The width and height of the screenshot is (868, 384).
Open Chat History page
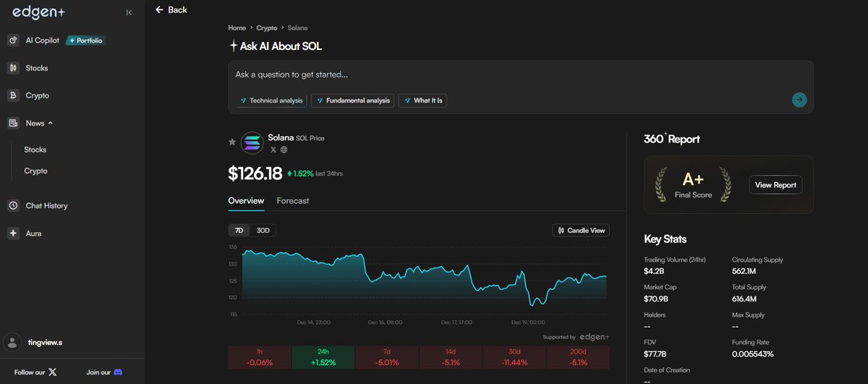pyautogui.click(x=47, y=205)
